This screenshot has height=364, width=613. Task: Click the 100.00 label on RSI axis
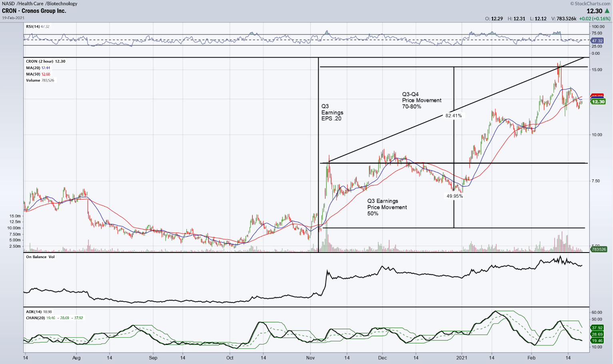pos(598,27)
